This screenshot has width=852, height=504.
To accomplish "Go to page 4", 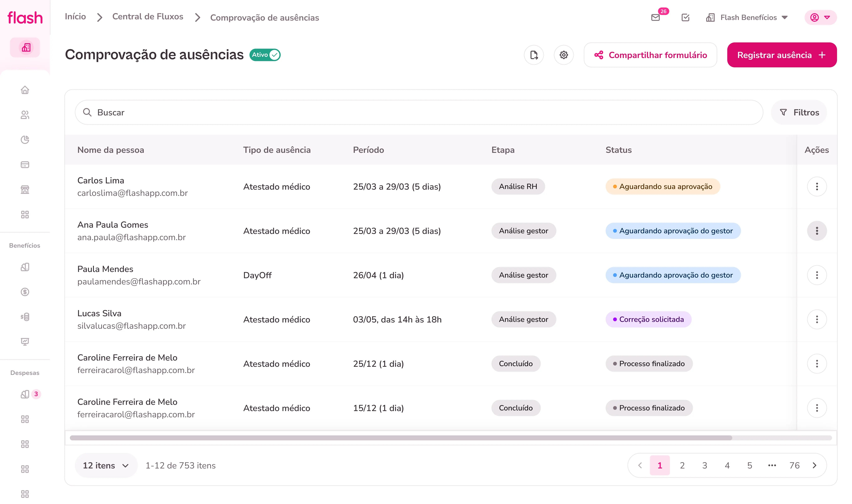I will [727, 465].
